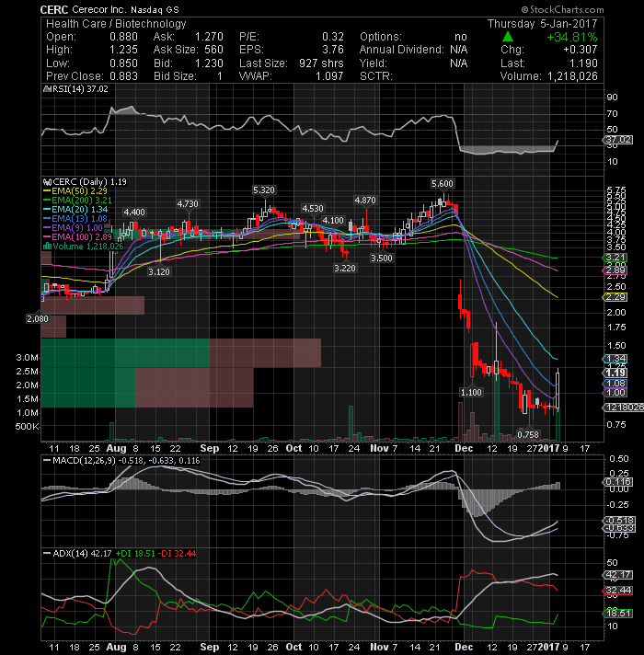Click the 'Dec' label on the price-chart date axis

[x=464, y=449]
